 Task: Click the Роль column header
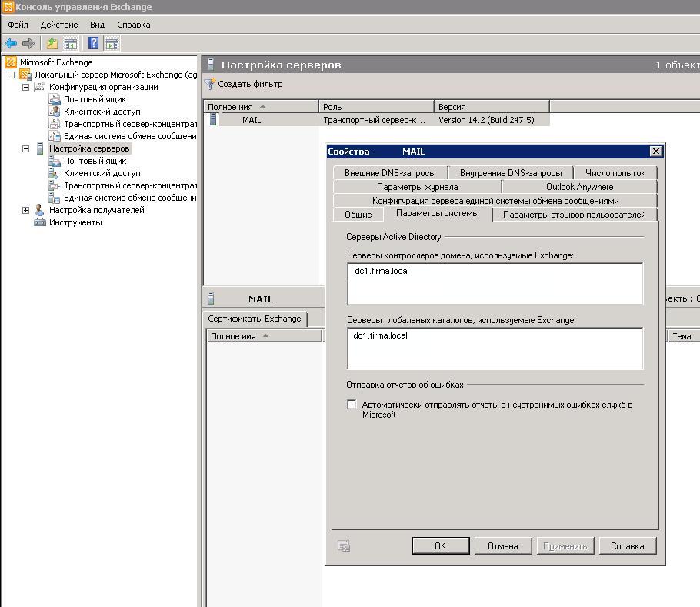coord(376,107)
